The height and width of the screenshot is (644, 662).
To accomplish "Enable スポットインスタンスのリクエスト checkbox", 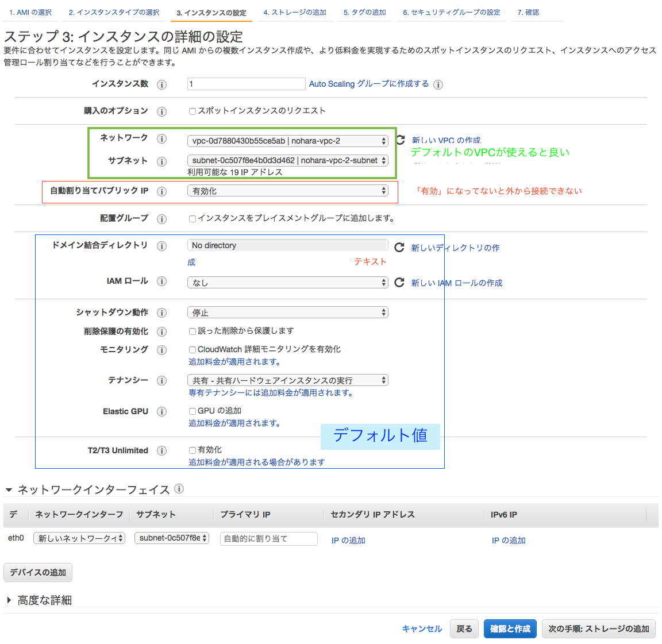I will (x=193, y=111).
